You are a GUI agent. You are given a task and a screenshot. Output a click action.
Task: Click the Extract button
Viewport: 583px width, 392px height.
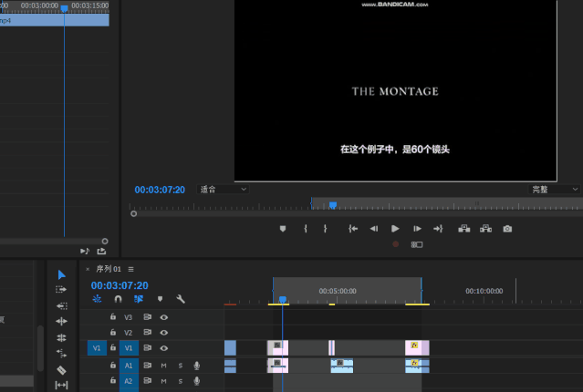(485, 229)
